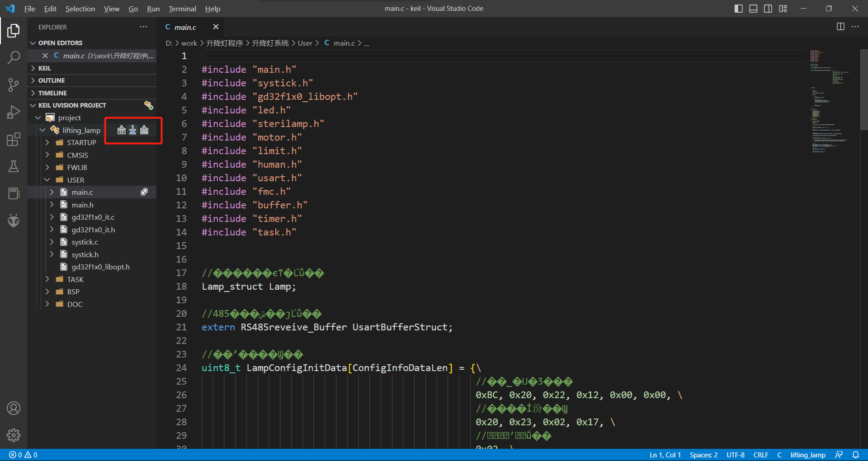The image size is (868, 461).
Task: Split the editor to the right
Action: click(840, 27)
